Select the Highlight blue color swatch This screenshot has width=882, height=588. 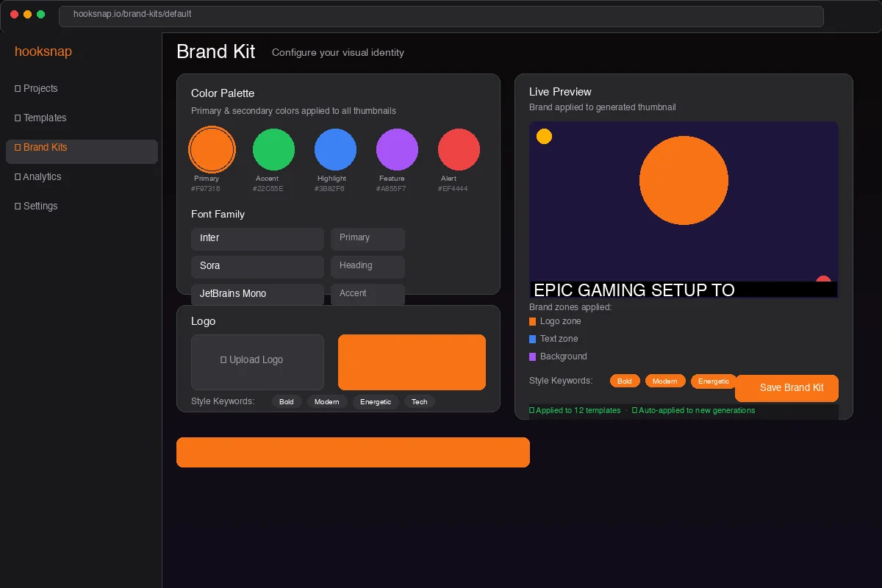pos(335,149)
